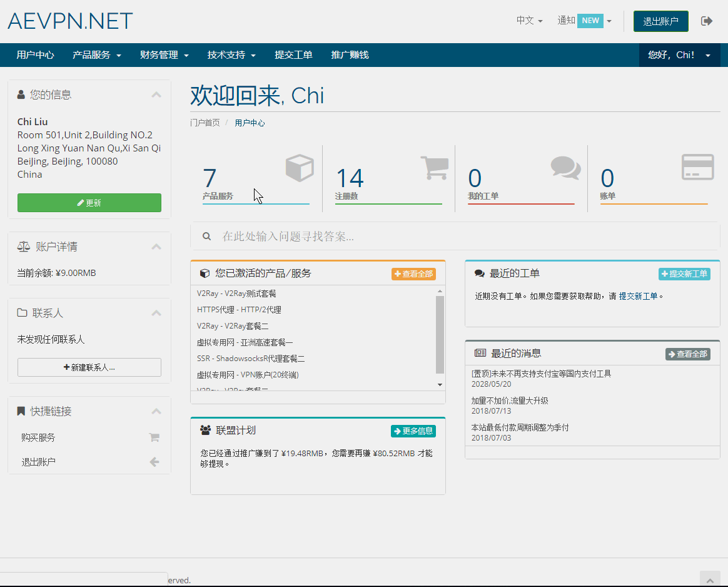Click the cube icon above 产品服务
This screenshot has height=587, width=728.
(x=300, y=168)
